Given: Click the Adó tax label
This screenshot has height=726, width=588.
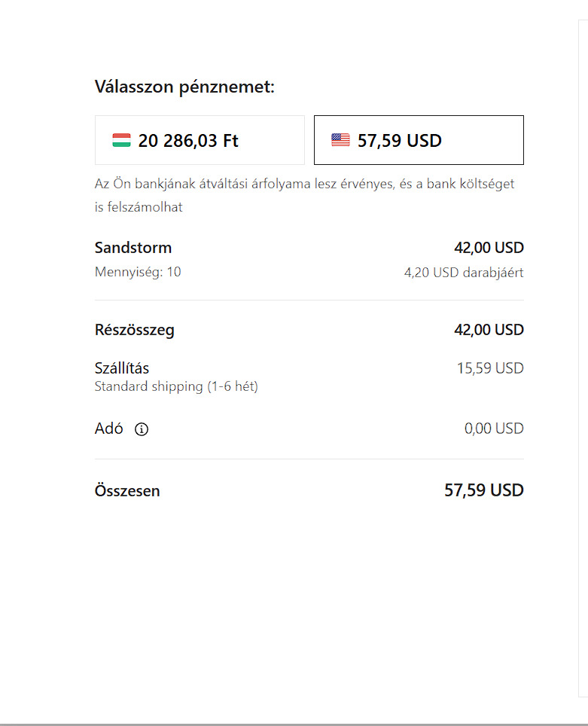Looking at the screenshot, I should [x=108, y=429].
